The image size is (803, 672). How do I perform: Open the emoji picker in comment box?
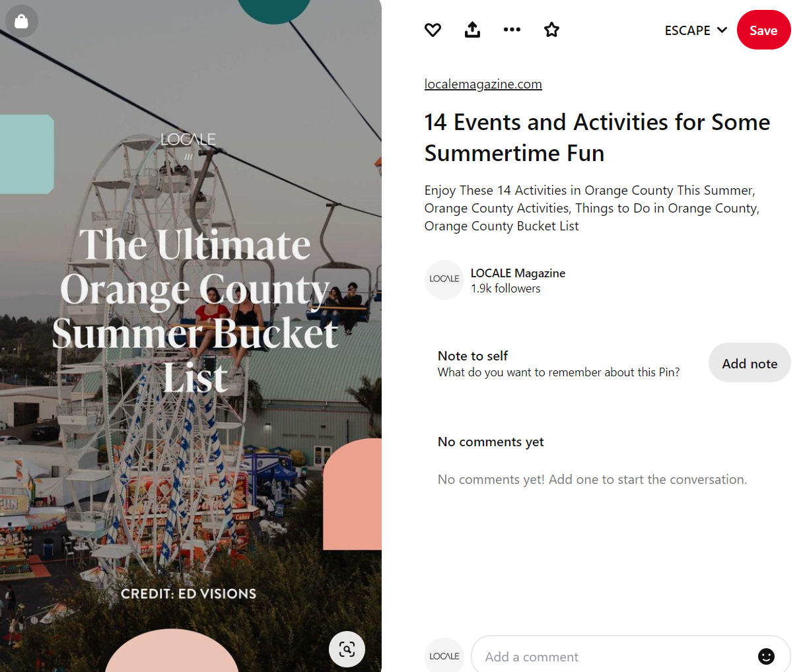pos(766,656)
